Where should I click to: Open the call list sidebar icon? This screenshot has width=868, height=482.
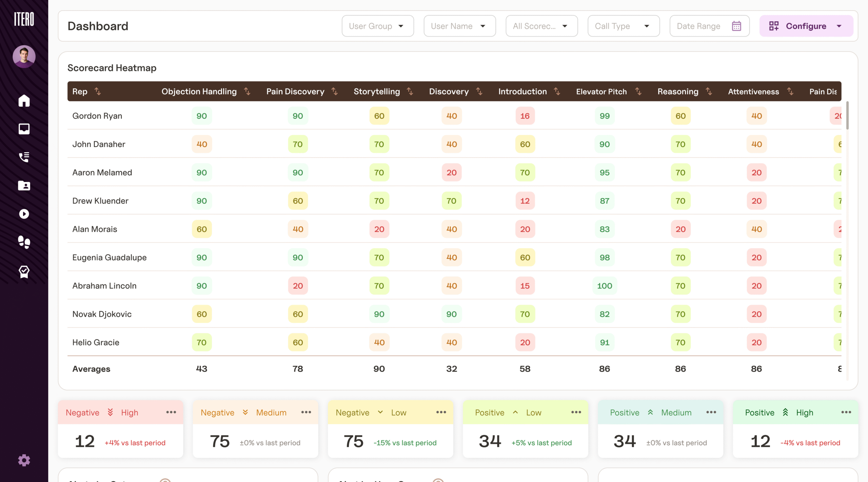point(24,157)
